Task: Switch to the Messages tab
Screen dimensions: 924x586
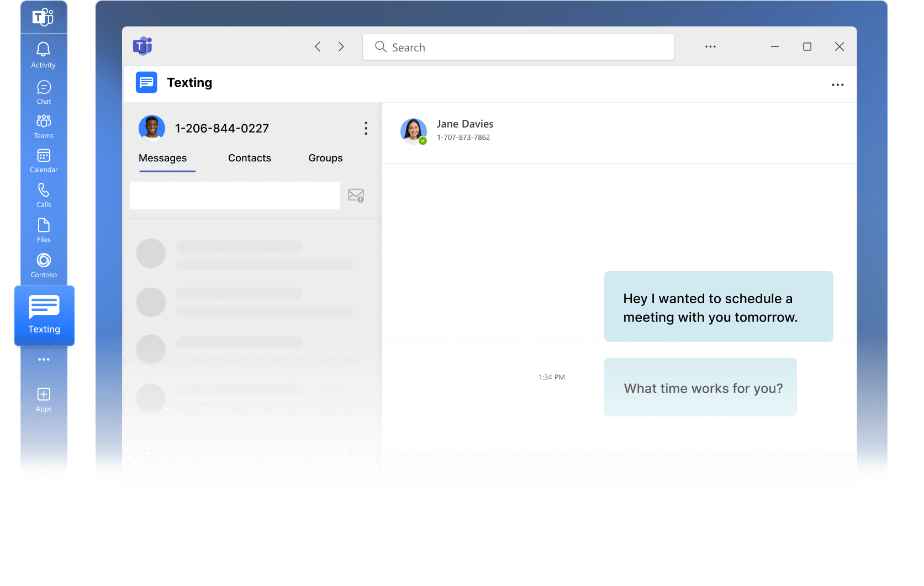Action: [x=163, y=158]
